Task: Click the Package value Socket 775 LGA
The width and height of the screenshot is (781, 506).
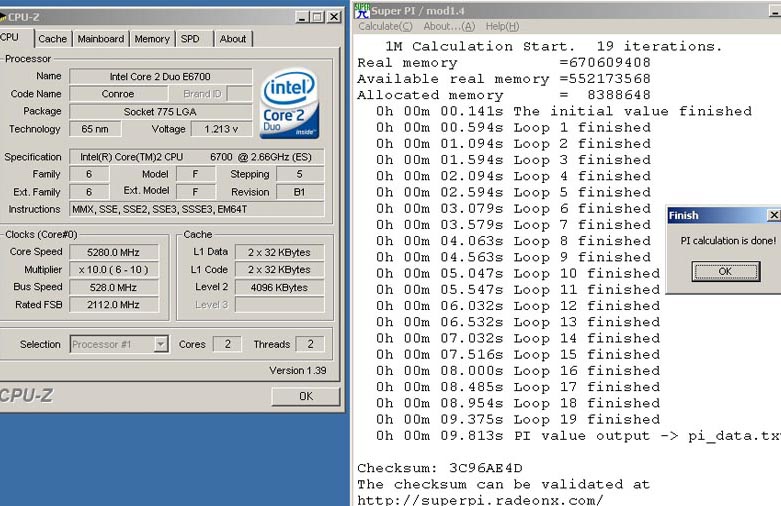Action: pos(160,112)
